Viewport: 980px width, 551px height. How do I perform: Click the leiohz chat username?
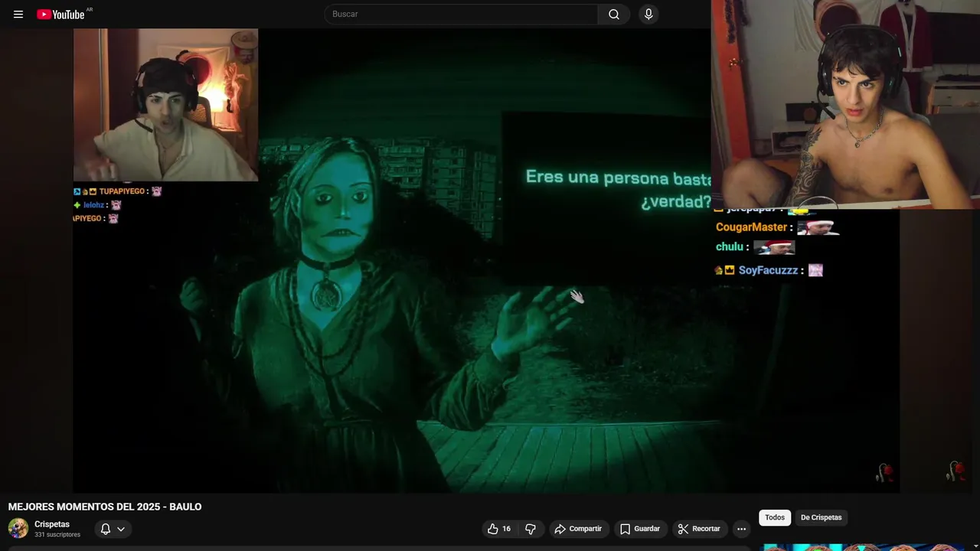(93, 205)
